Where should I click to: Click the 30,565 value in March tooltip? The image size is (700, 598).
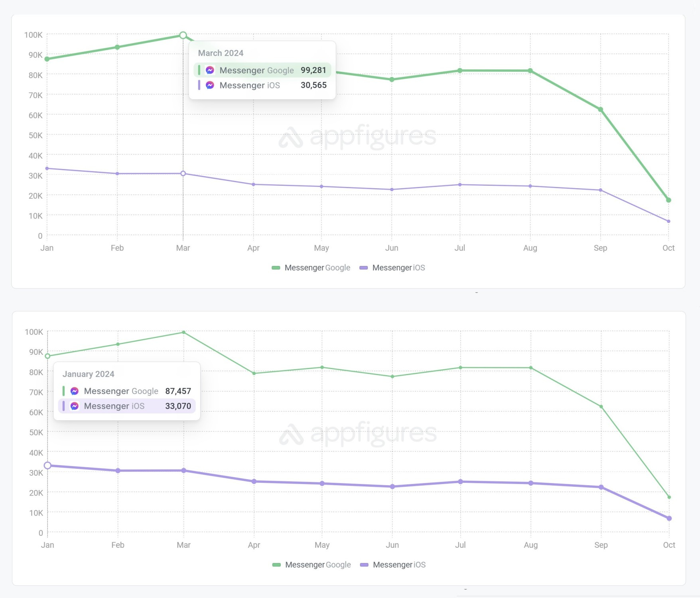pyautogui.click(x=314, y=85)
